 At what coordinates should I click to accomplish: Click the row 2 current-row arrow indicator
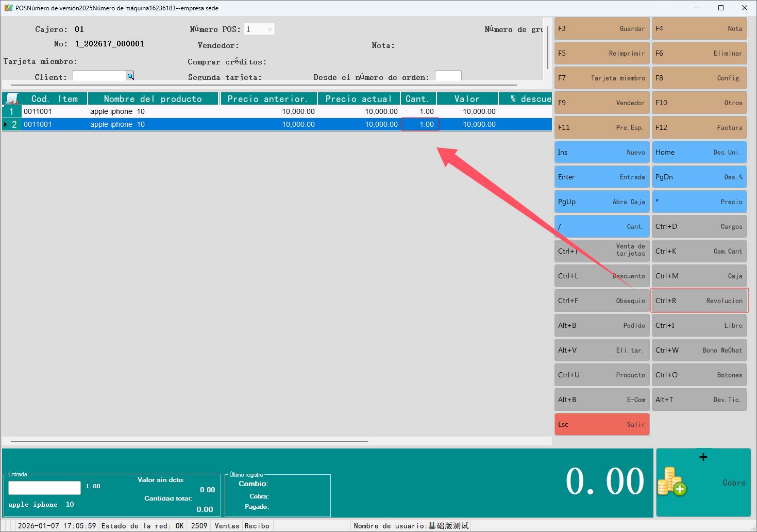pos(6,124)
